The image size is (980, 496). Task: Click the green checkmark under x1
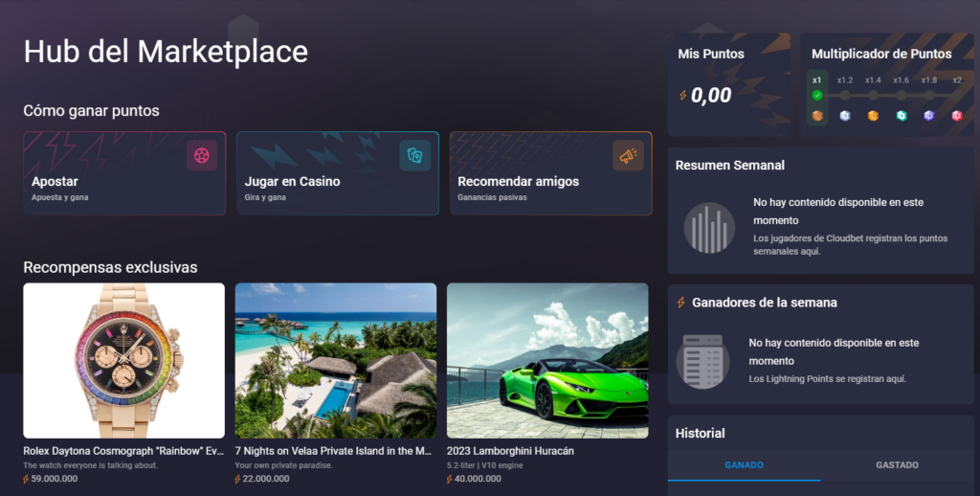point(817,95)
